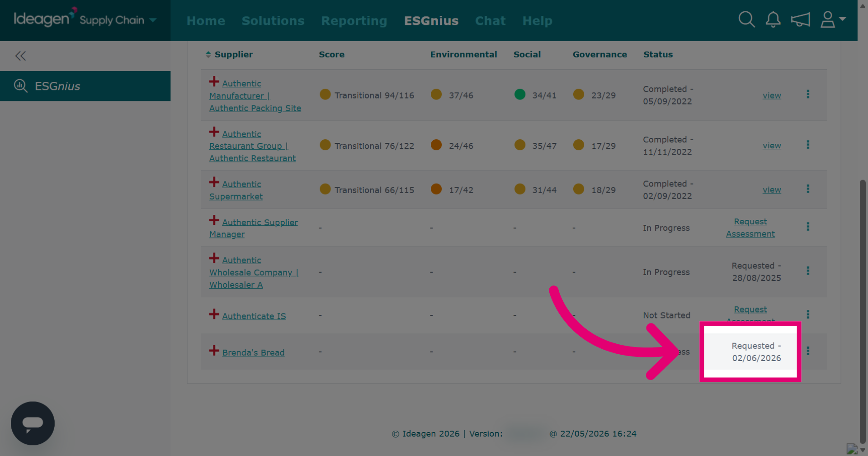Click Governance 23/29 value
This screenshot has width=868, height=456.
(604, 95)
